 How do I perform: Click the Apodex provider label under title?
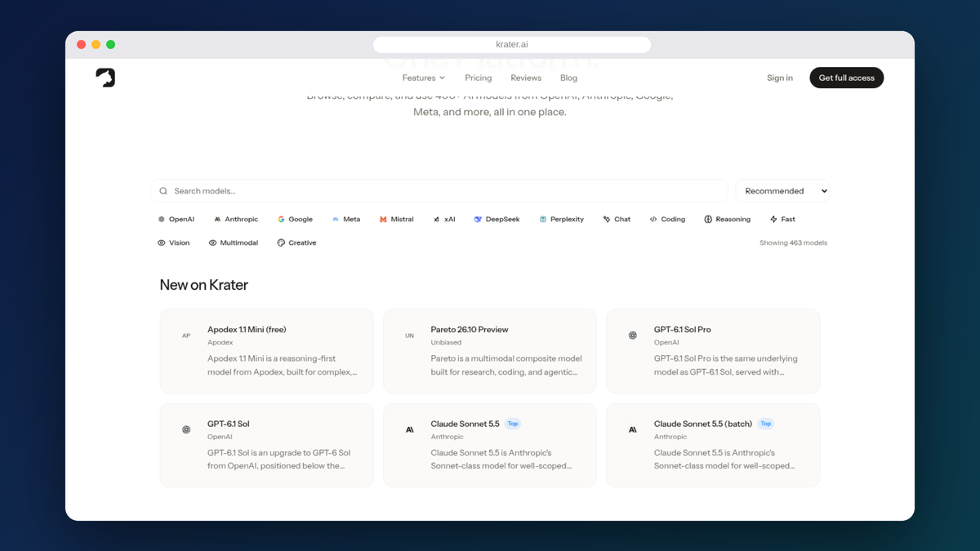coord(220,343)
